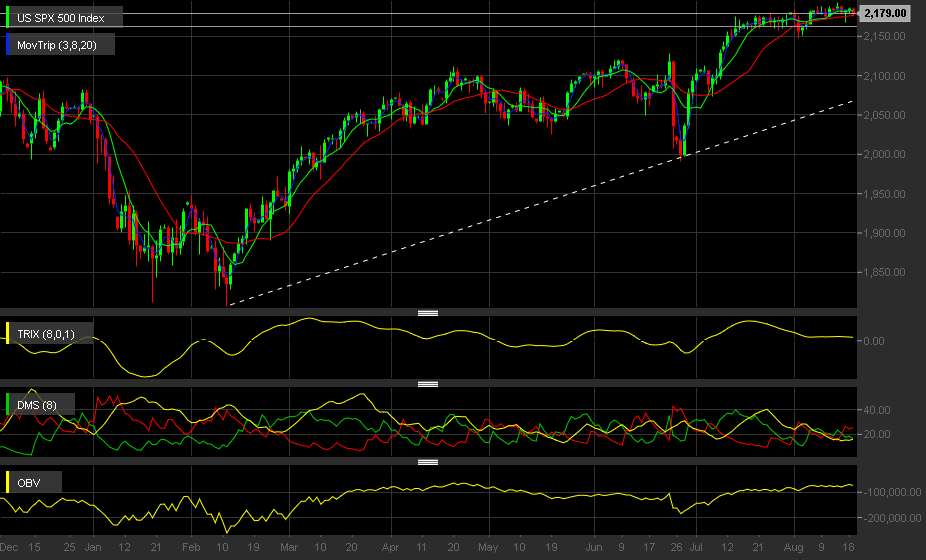This screenshot has height=560, width=926.
Task: Click the yellow color swatch beside TRIX
Action: pyautogui.click(x=8, y=333)
